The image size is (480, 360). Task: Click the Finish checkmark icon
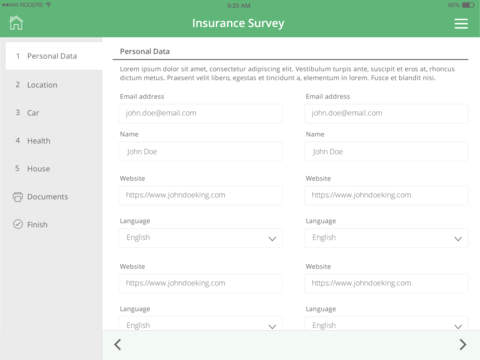(x=18, y=224)
